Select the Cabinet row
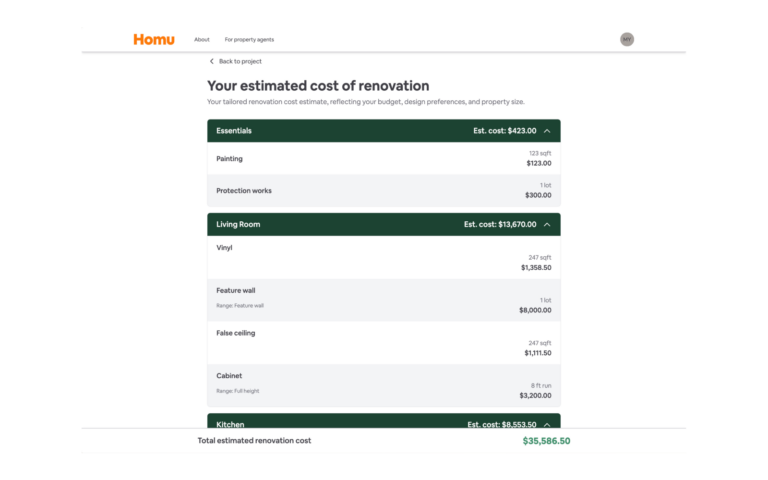 point(384,385)
